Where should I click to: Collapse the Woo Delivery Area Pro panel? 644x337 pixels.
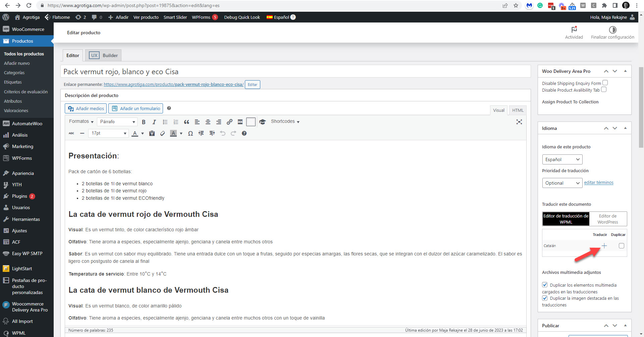point(625,71)
